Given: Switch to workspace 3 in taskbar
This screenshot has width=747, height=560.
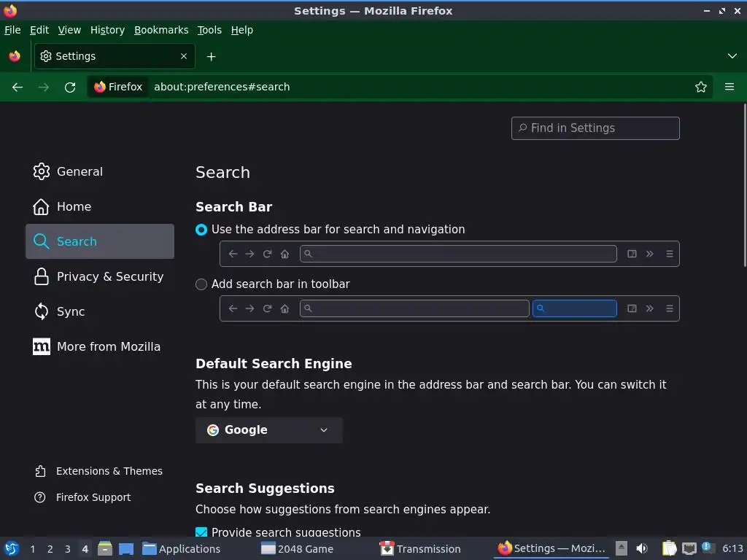Looking at the screenshot, I should [x=68, y=549].
